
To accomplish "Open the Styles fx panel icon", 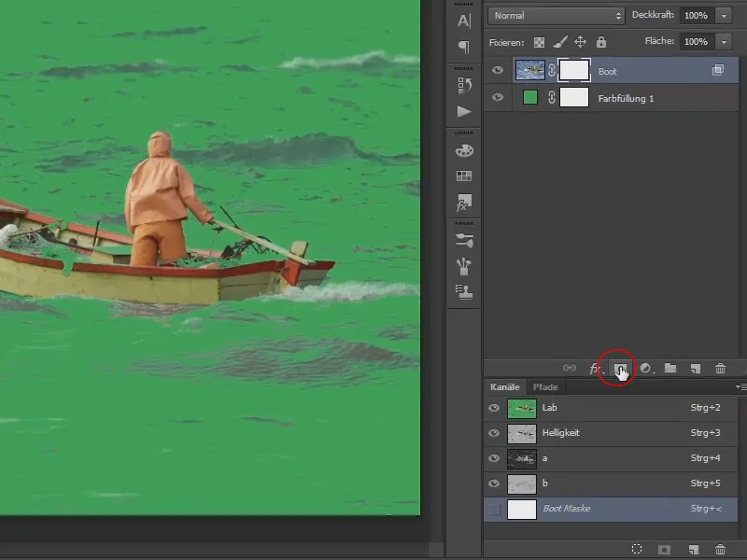I will tap(464, 203).
